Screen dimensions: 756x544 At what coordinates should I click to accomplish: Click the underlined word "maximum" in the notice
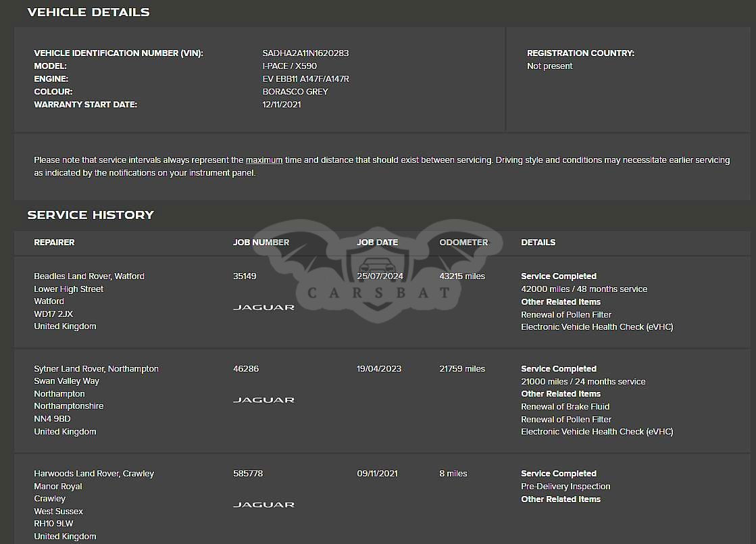pyautogui.click(x=264, y=160)
